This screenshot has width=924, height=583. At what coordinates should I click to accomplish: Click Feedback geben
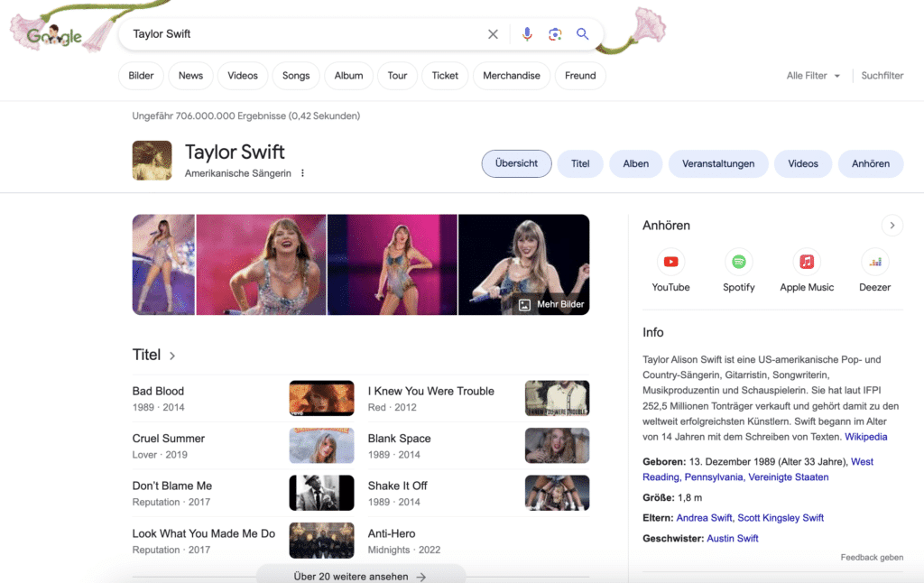pyautogui.click(x=872, y=557)
